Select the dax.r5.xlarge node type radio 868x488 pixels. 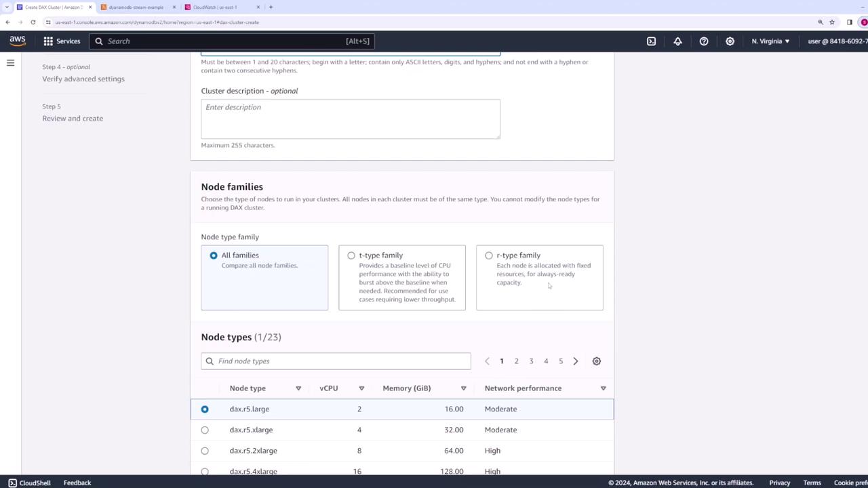pyautogui.click(x=205, y=430)
